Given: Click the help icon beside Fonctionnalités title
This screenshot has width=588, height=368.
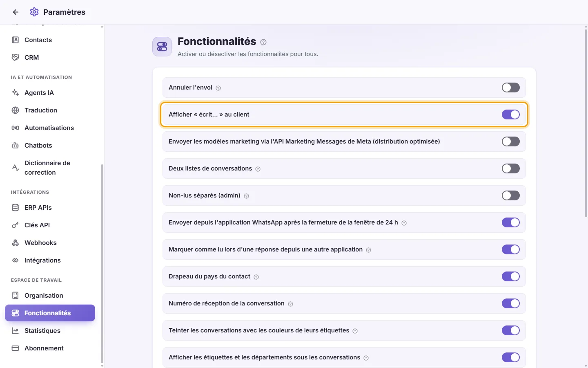Looking at the screenshot, I should [x=263, y=42].
